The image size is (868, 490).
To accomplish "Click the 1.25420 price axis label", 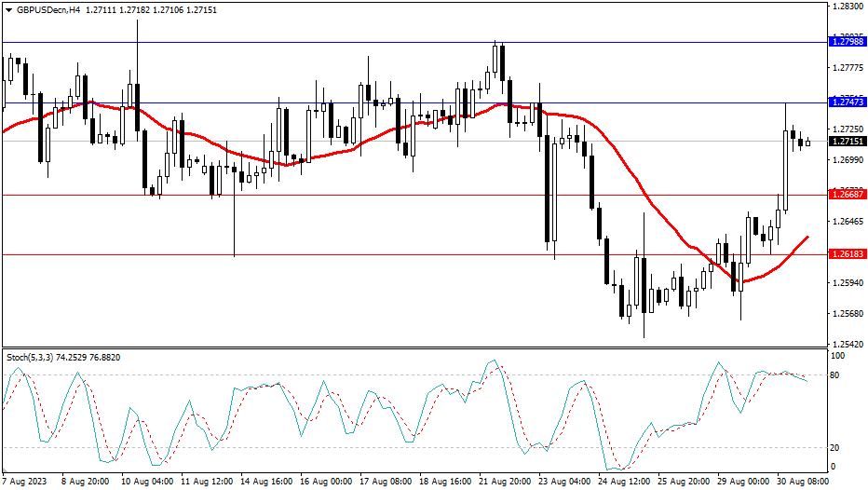I will click(x=847, y=344).
